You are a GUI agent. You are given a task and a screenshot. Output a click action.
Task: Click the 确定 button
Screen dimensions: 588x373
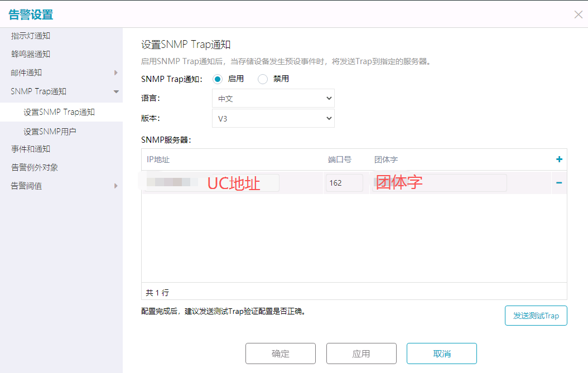[281, 353]
